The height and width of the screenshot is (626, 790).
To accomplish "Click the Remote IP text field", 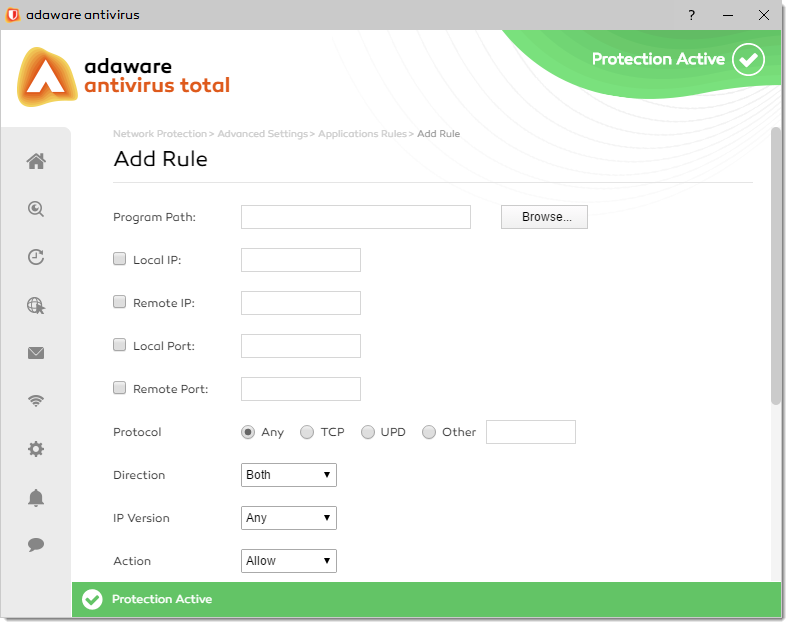I will 301,303.
